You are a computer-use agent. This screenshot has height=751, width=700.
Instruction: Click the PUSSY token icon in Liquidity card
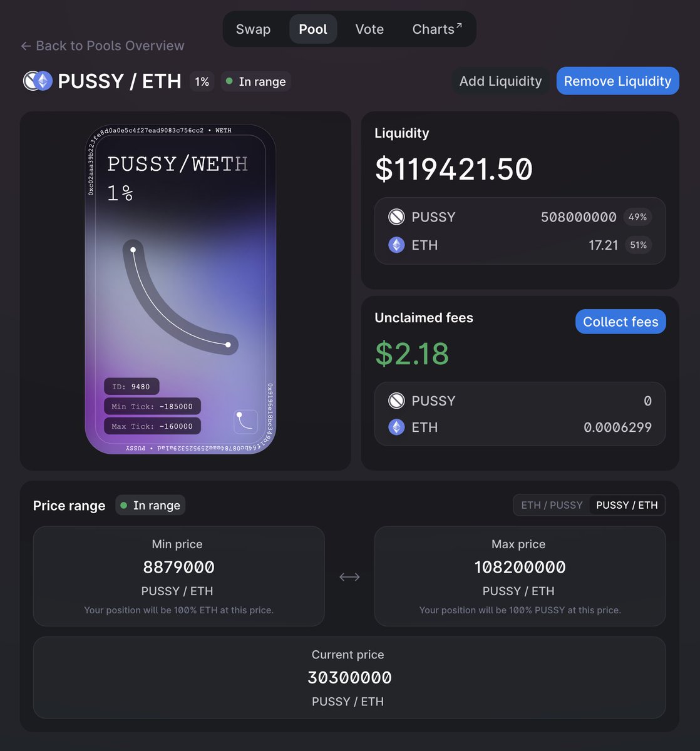point(396,217)
